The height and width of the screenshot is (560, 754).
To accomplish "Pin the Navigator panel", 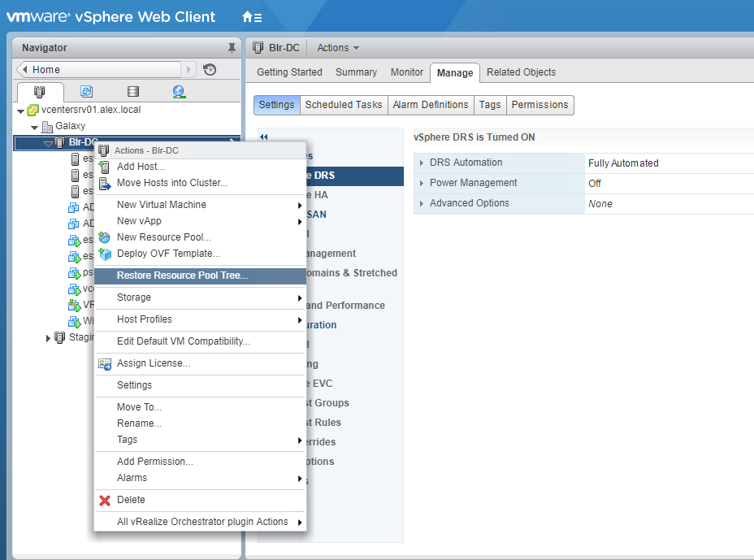I will tap(232, 48).
